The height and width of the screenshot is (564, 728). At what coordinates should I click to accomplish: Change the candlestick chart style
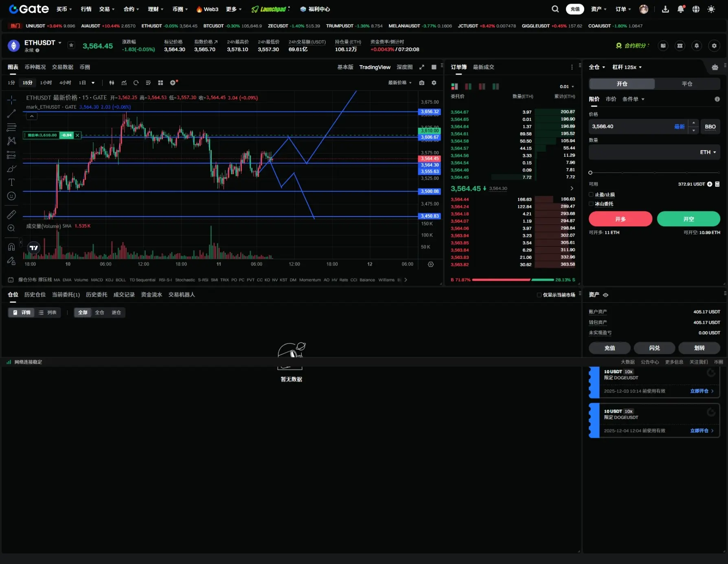pos(112,83)
